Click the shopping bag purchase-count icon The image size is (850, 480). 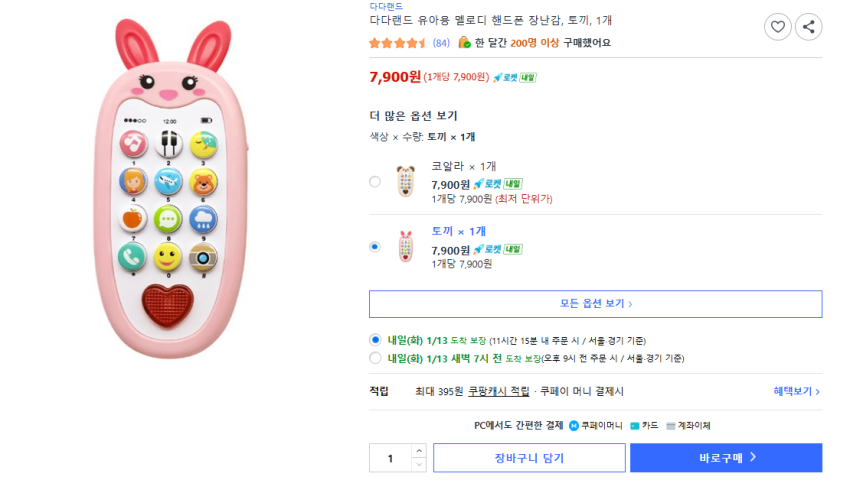point(464,43)
